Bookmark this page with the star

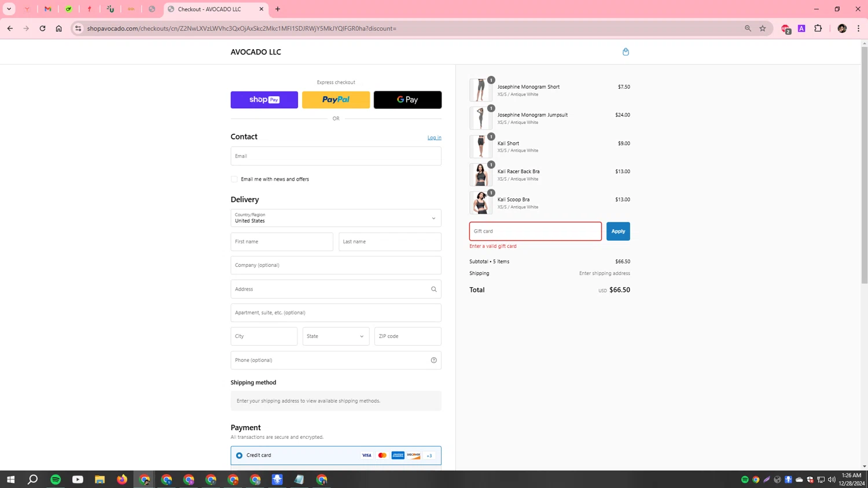[763, 28]
